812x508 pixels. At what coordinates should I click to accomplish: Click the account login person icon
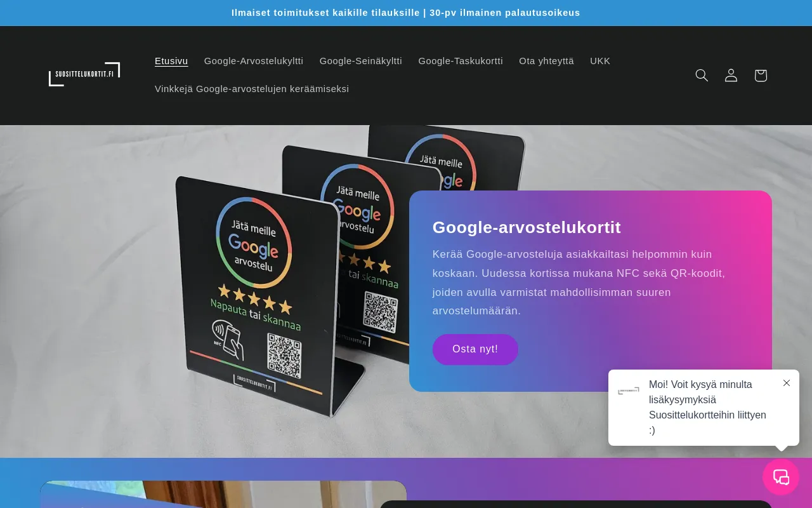pos(731,76)
